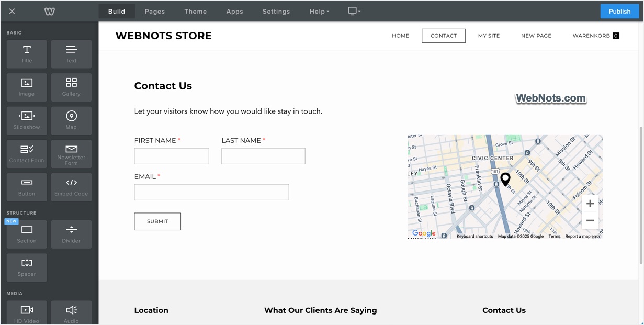This screenshot has height=325, width=644.
Task: Close the editor with the X icon
Action: point(12,11)
